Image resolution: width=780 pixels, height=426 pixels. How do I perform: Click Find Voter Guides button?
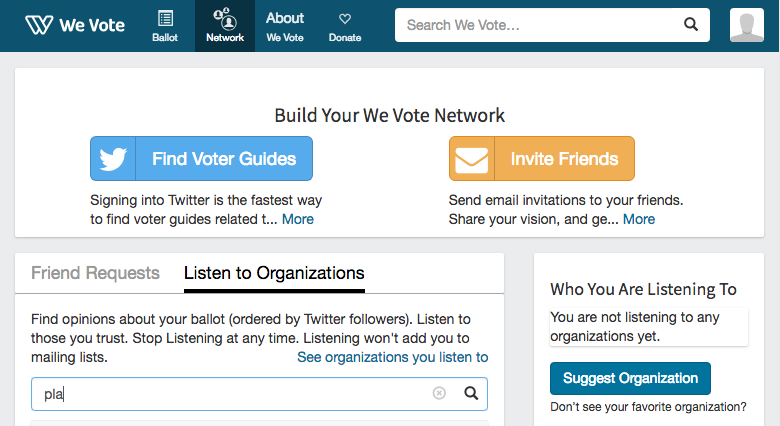[x=224, y=159]
